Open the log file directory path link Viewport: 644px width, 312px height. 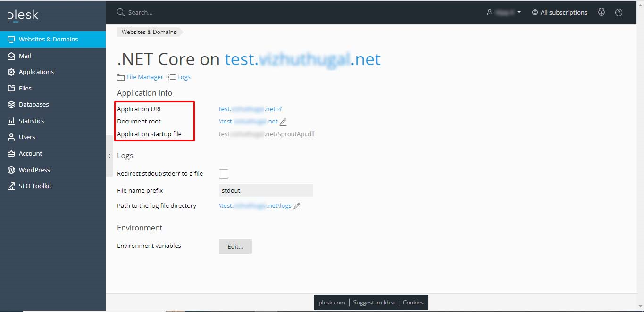click(x=255, y=206)
